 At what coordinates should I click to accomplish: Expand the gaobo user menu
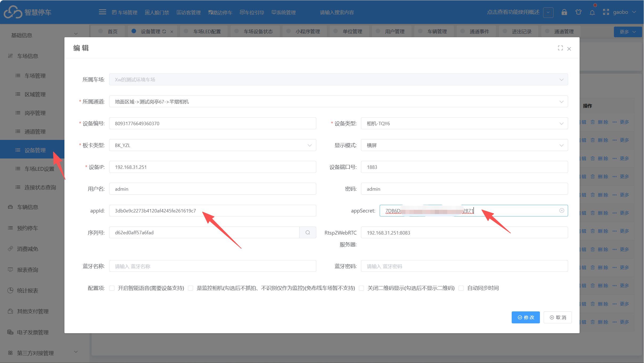click(x=624, y=12)
